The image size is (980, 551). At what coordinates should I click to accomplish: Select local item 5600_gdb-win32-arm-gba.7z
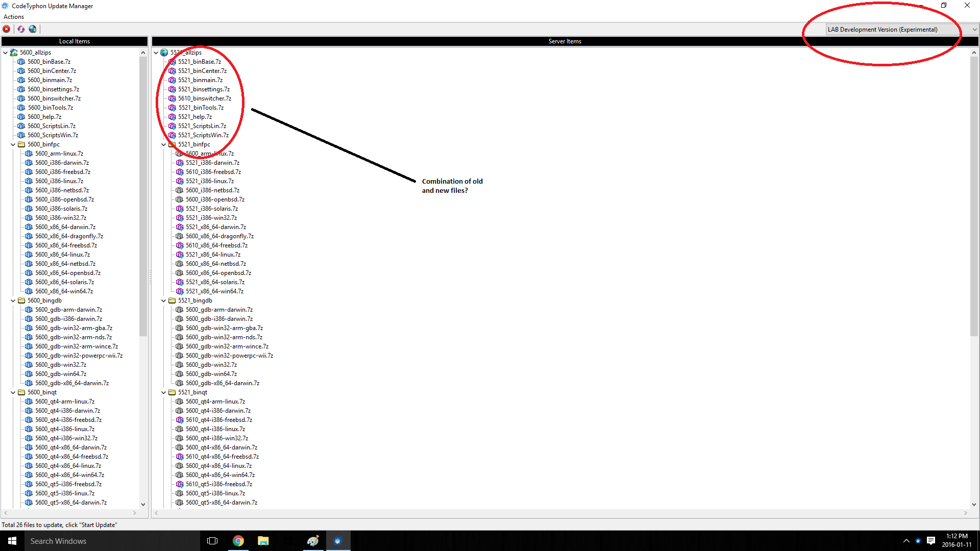click(74, 328)
